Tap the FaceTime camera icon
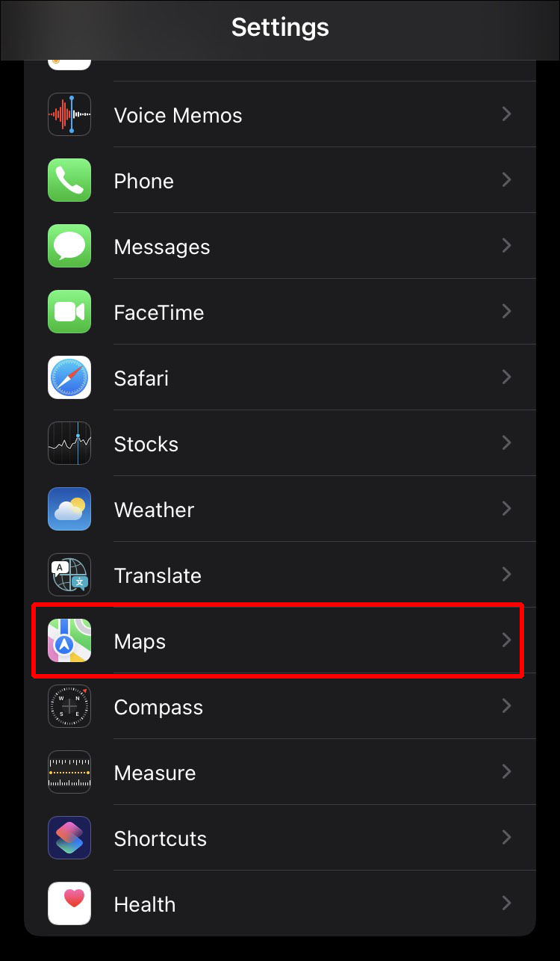Screen dimensions: 560x961 (x=69, y=312)
